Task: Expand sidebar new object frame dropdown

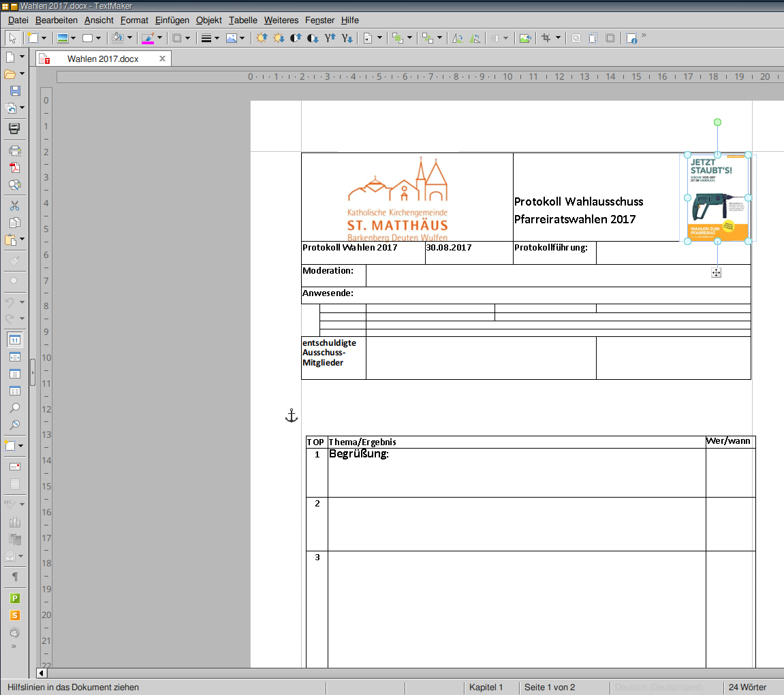Action: (x=21, y=446)
